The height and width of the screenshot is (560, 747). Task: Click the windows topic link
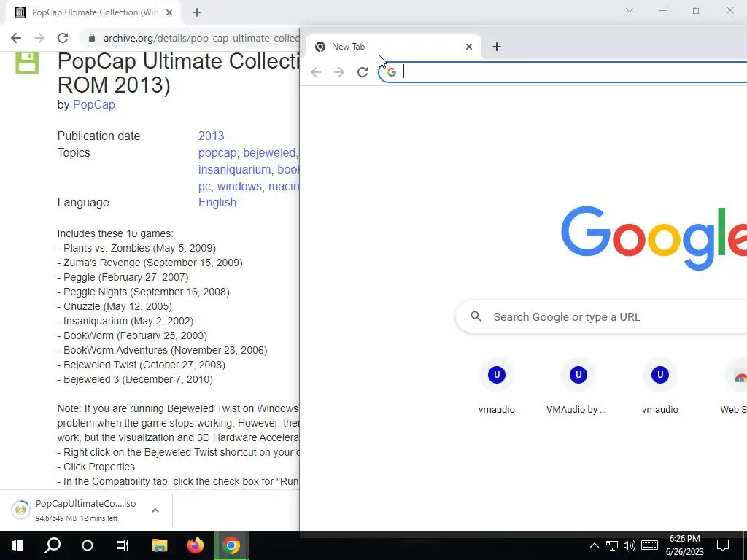pyautogui.click(x=239, y=186)
